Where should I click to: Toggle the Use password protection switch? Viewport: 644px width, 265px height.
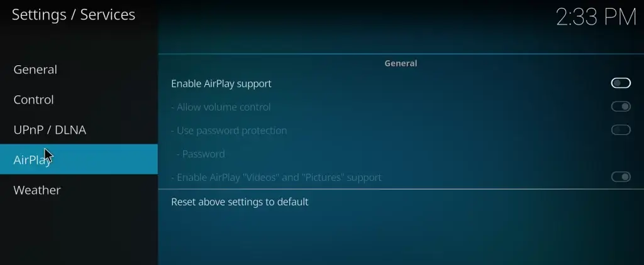(x=621, y=130)
